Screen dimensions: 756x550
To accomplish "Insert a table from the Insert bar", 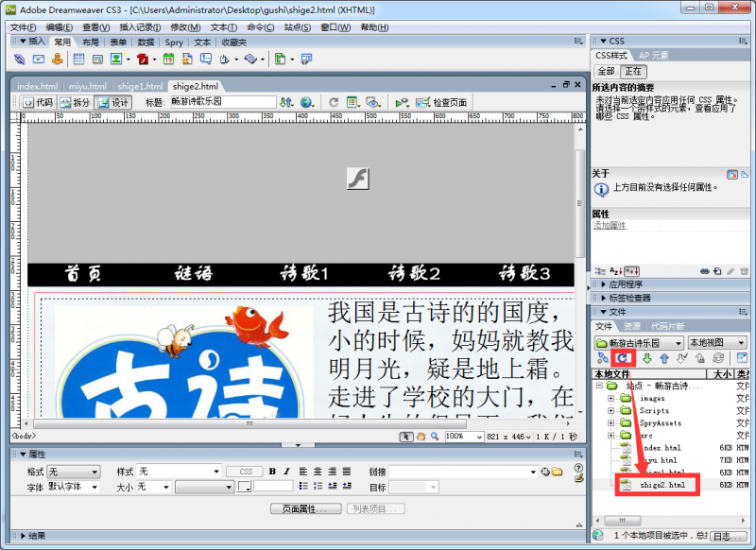I will [78, 60].
